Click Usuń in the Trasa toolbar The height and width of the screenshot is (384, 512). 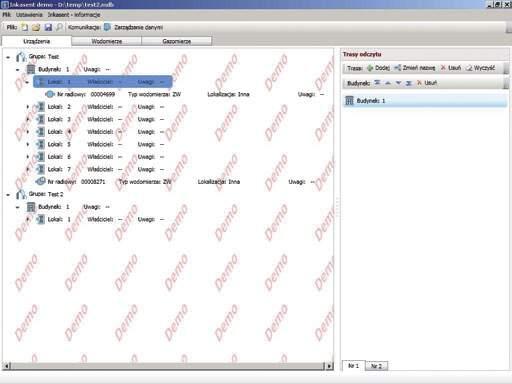point(451,68)
